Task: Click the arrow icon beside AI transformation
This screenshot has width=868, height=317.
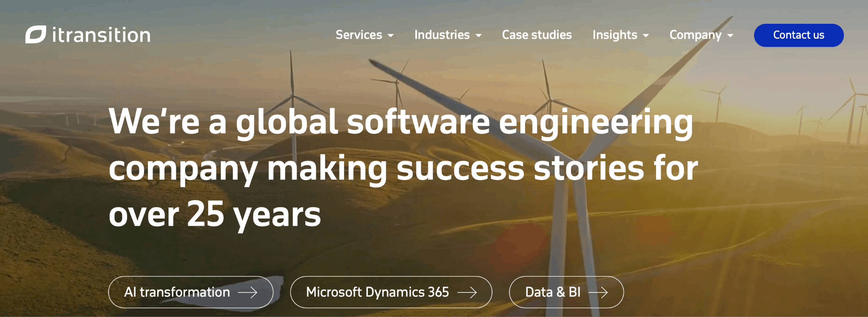Action: click(x=248, y=292)
